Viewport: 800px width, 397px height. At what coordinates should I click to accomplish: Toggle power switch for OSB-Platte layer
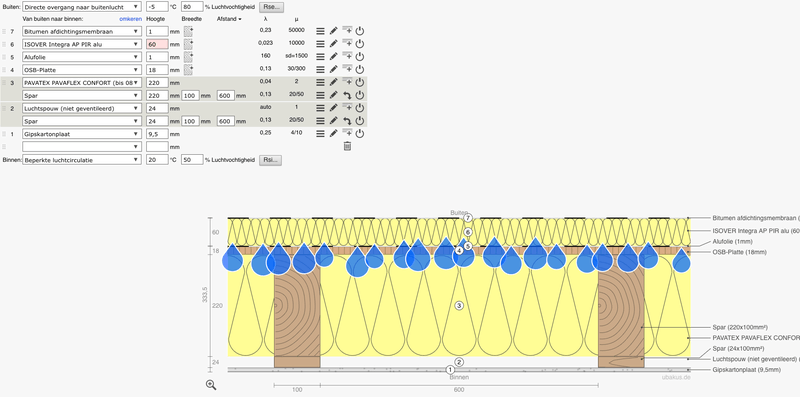pyautogui.click(x=360, y=69)
